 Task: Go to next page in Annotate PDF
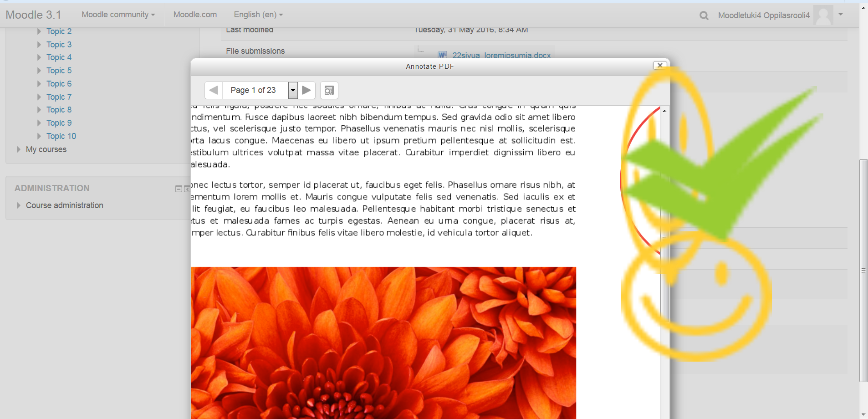[x=306, y=90]
